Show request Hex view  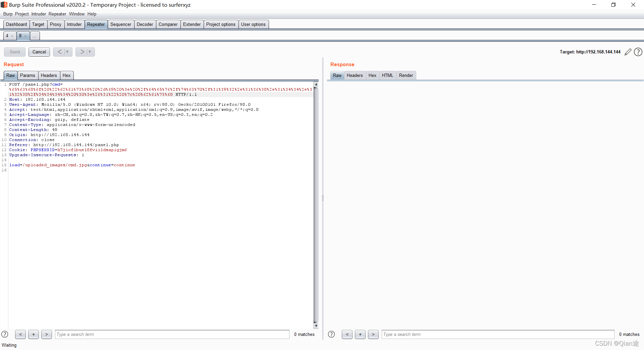(67, 75)
